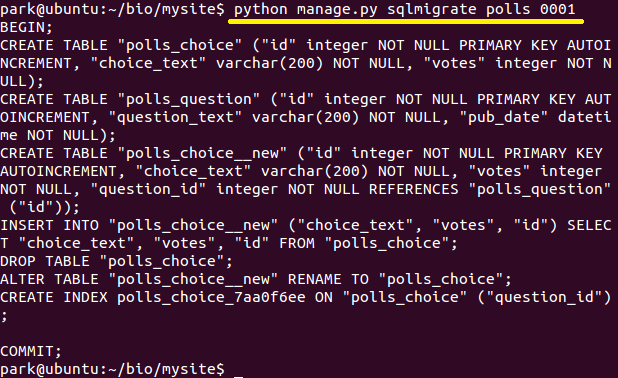Click the COMMIT; line of output
The image size is (618, 378).
[x=31, y=351]
